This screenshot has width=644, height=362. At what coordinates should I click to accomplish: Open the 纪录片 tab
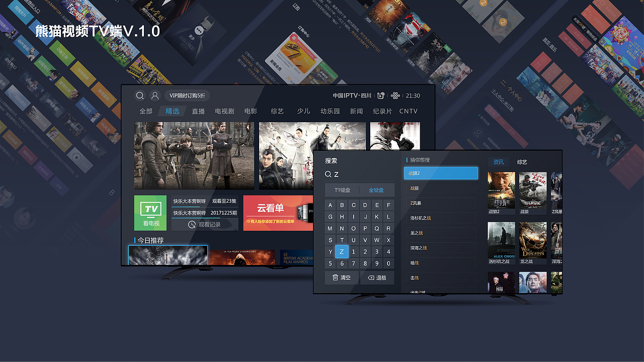tap(382, 111)
